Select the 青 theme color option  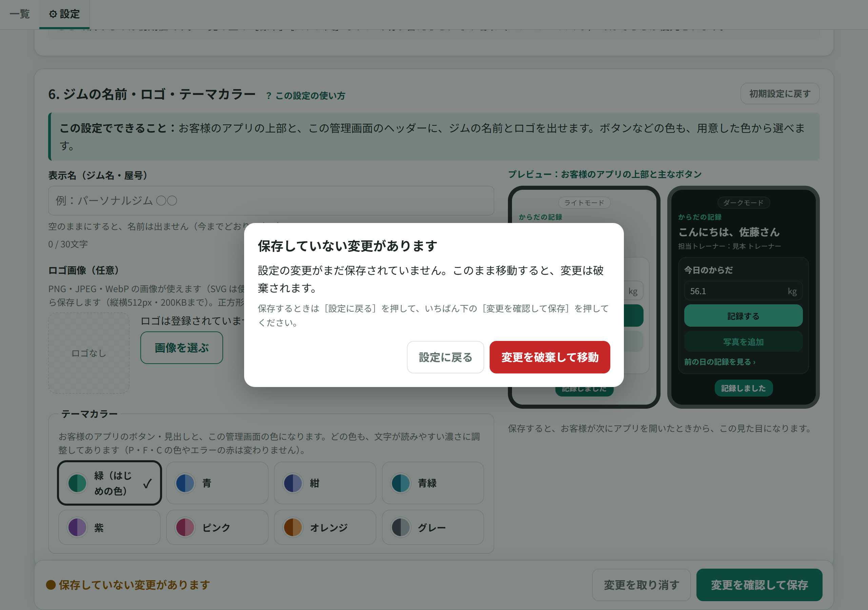click(x=217, y=483)
